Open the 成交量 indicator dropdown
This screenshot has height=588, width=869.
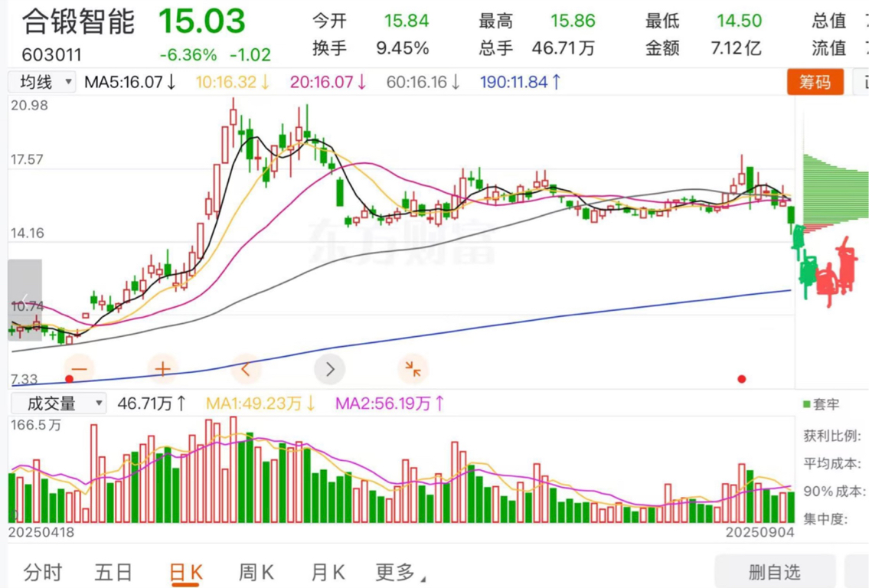[58, 403]
